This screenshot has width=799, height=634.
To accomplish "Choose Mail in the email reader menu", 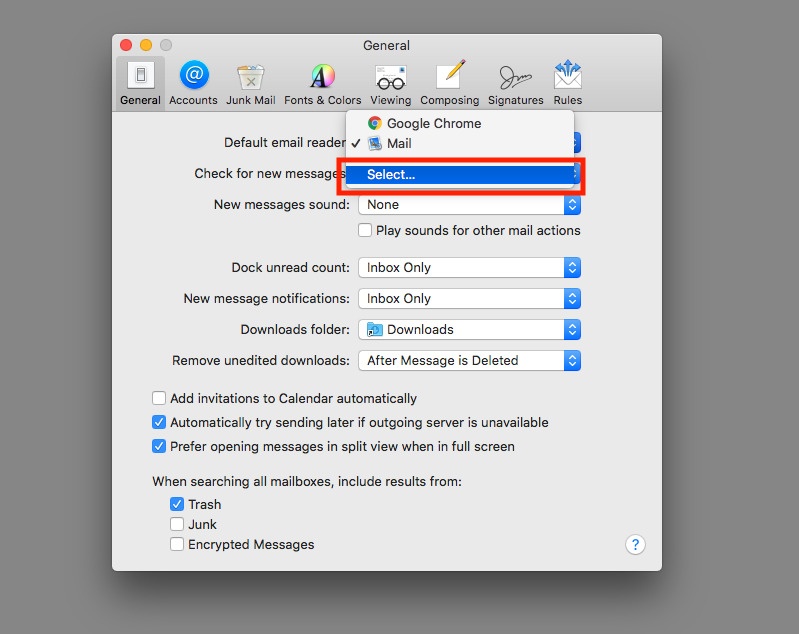I will click(460, 144).
